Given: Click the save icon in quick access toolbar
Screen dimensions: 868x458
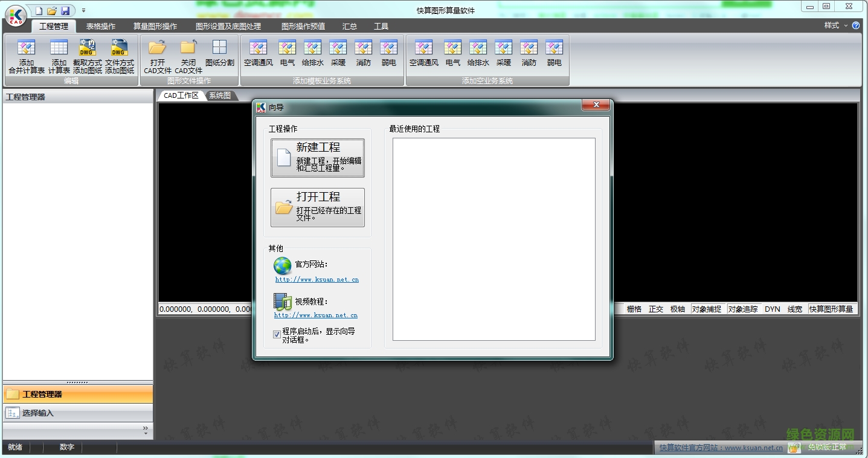Looking at the screenshot, I should pos(65,11).
